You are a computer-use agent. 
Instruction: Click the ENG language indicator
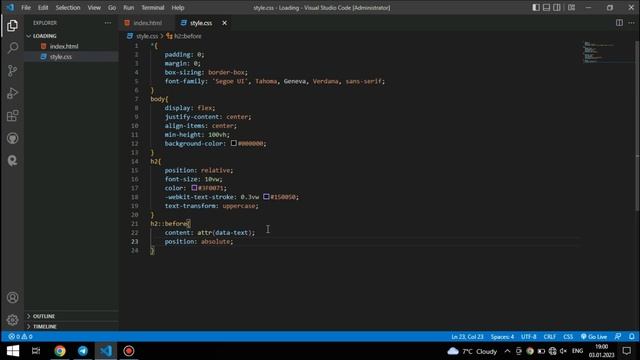coord(577,351)
